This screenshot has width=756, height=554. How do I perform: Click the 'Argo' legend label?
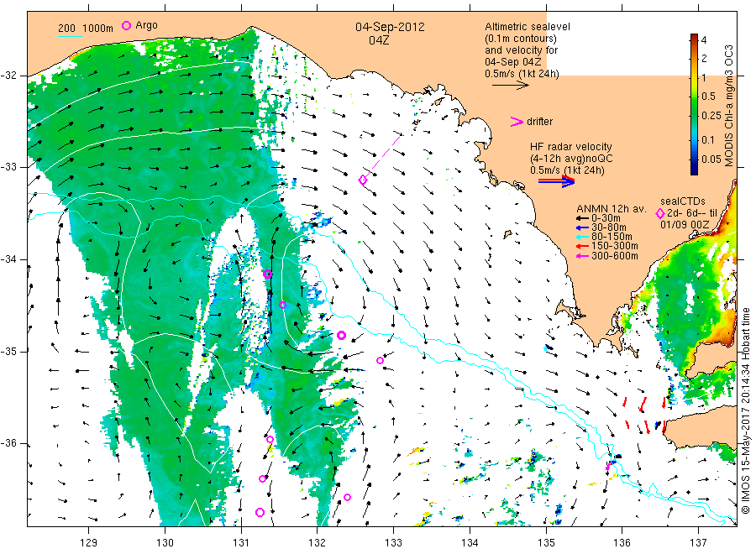click(146, 25)
